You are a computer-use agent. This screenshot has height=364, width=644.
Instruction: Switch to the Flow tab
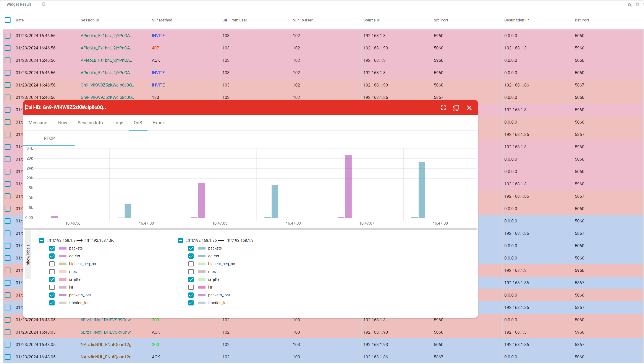(62, 123)
